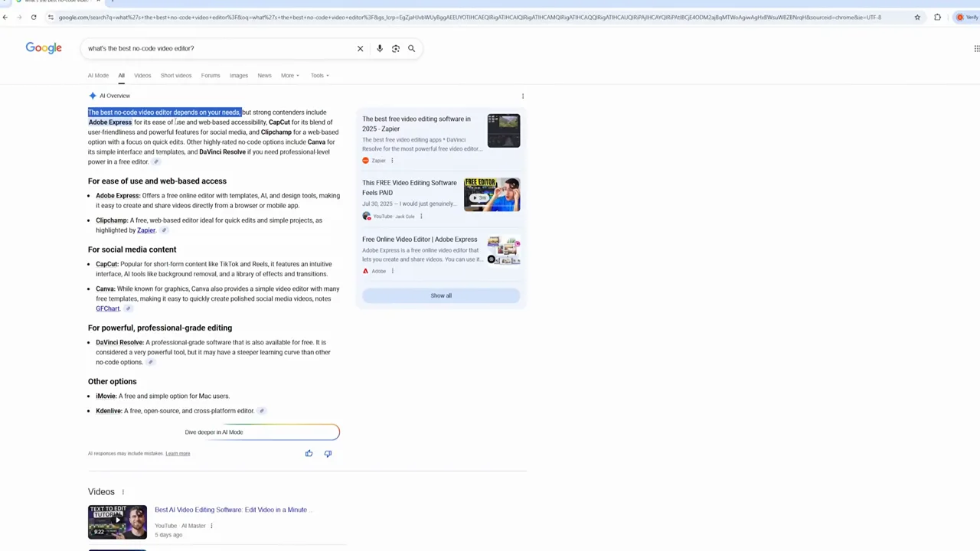This screenshot has width=980, height=551.
Task: Click inside the Google search query field
Action: point(218,48)
